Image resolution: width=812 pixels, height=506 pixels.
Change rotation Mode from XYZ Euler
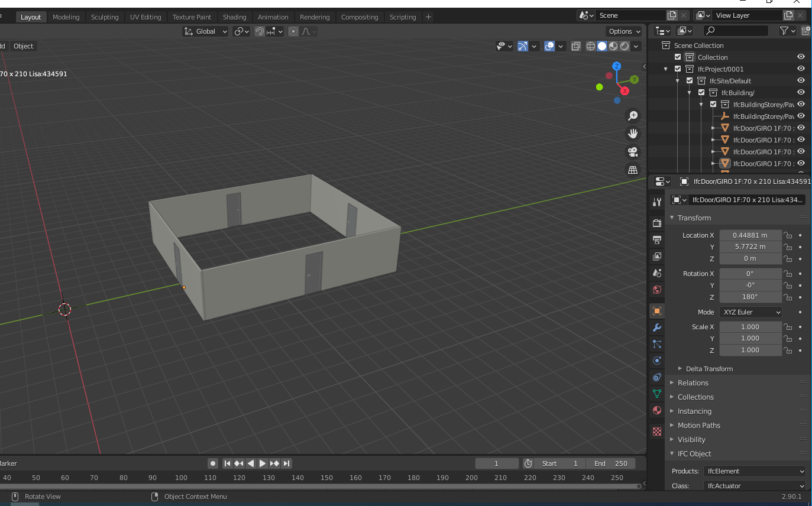pyautogui.click(x=750, y=312)
